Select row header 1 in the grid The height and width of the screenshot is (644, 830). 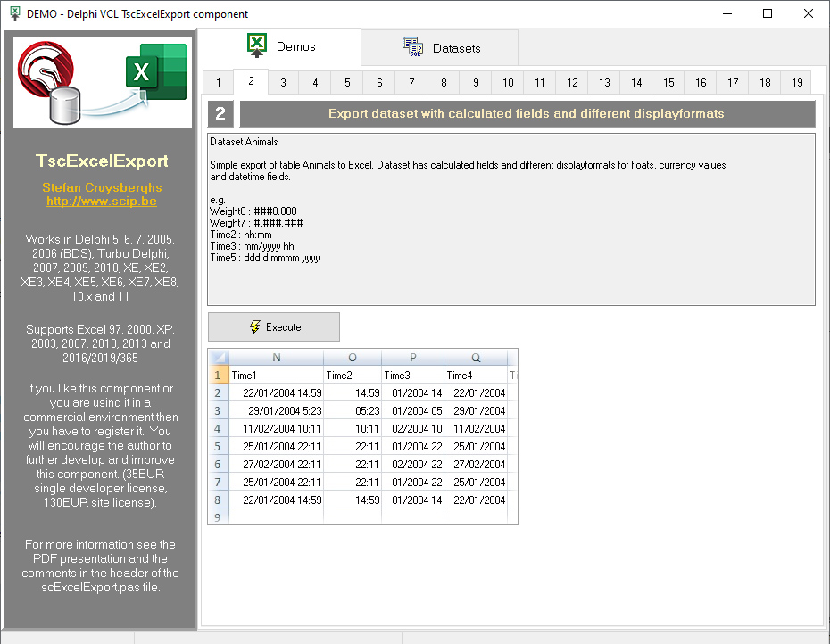click(218, 376)
